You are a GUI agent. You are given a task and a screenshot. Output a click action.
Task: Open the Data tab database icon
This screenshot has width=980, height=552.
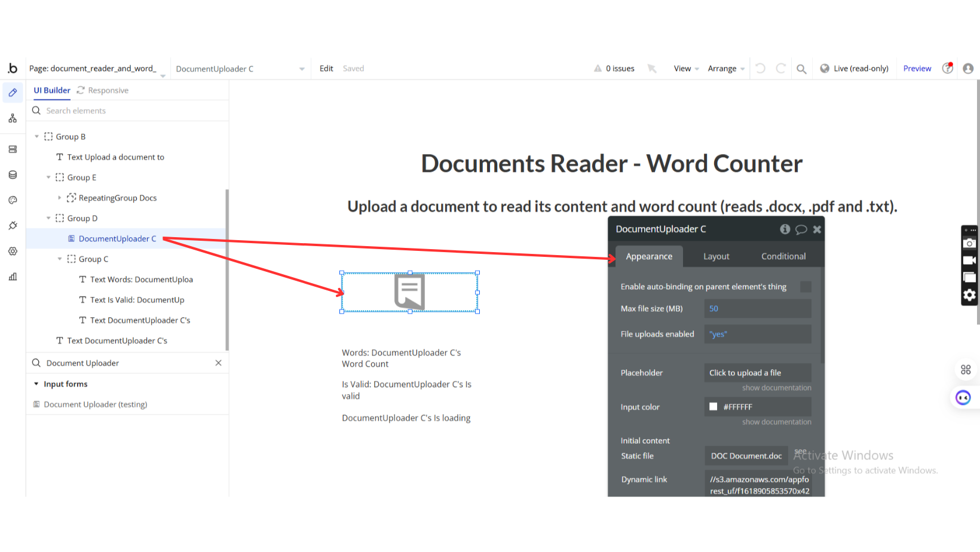13,175
